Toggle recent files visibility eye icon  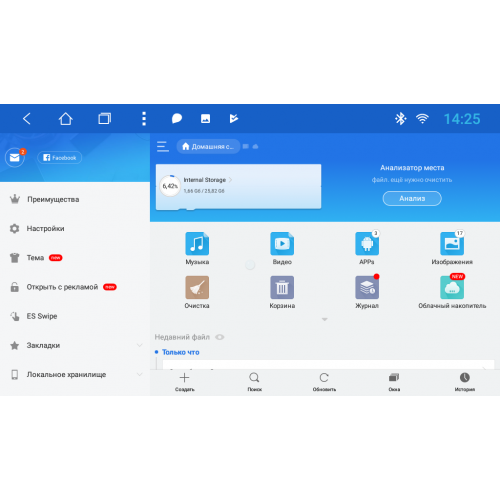pyautogui.click(x=220, y=337)
